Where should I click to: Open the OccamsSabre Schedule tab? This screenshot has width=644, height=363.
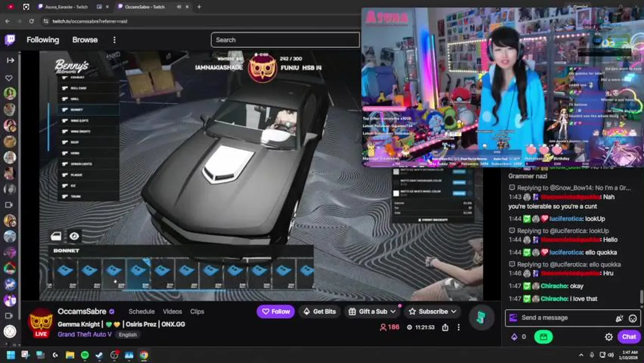(142, 312)
